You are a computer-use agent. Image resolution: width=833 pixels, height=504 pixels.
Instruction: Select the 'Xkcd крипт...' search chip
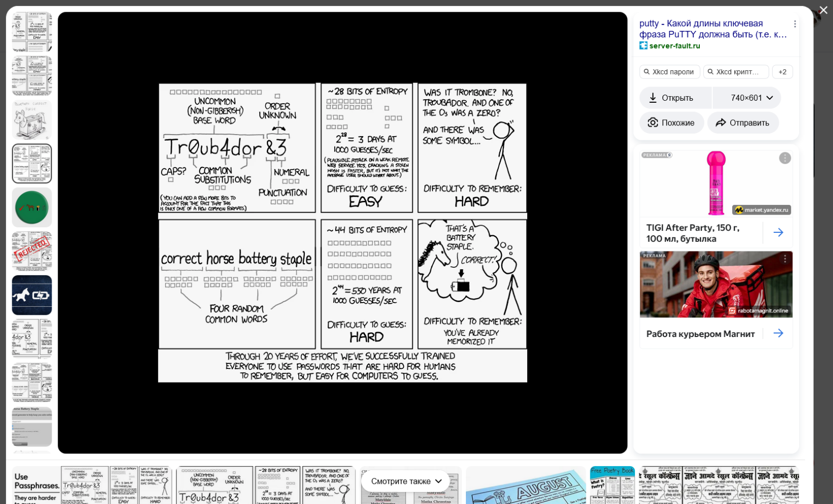[736, 72]
